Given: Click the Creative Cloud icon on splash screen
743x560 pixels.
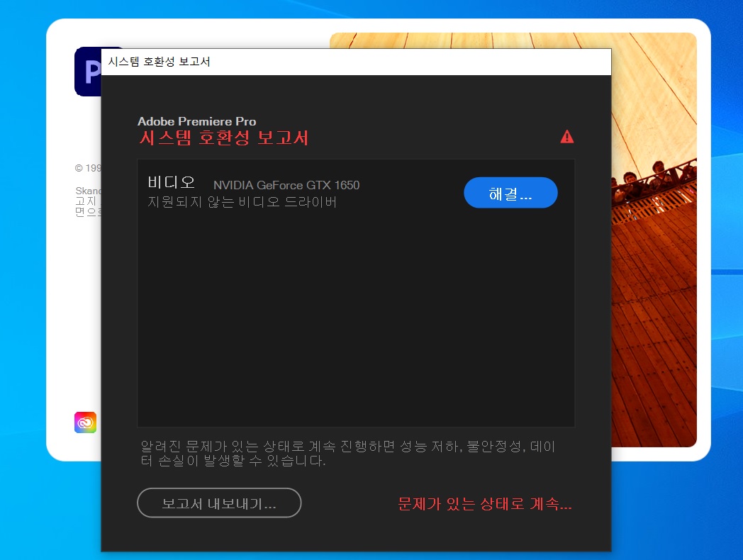Looking at the screenshot, I should pyautogui.click(x=85, y=422).
